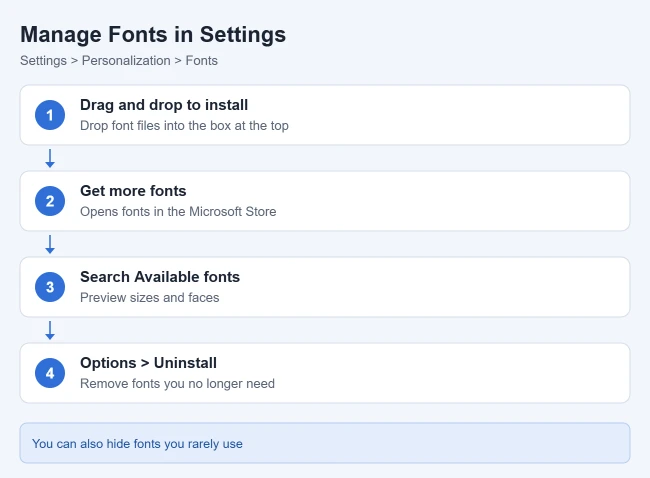Click 'Opens fonts in the Microsoft Store' text
This screenshot has width=650, height=478.
click(x=178, y=211)
